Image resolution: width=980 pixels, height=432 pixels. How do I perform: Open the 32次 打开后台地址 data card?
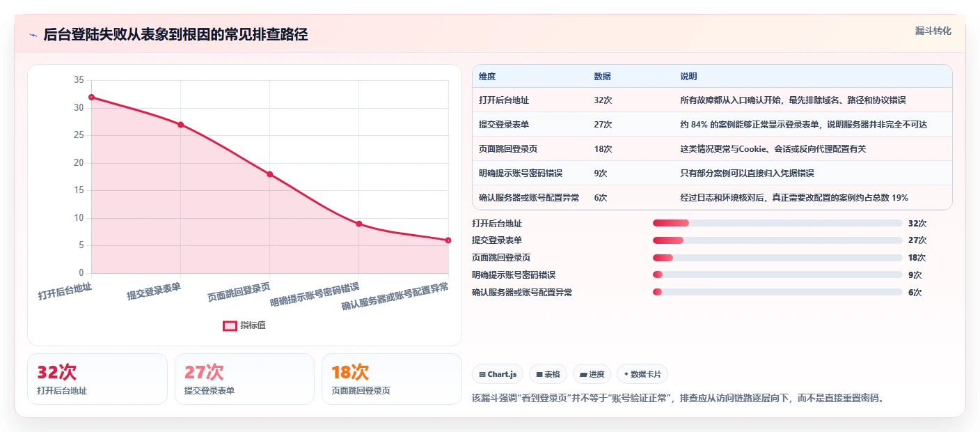click(97, 379)
